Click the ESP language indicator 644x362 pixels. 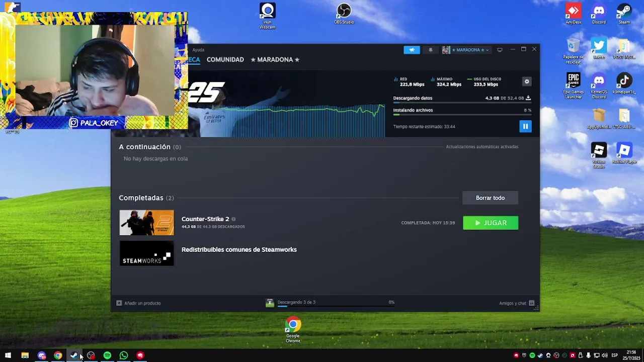click(x=615, y=355)
